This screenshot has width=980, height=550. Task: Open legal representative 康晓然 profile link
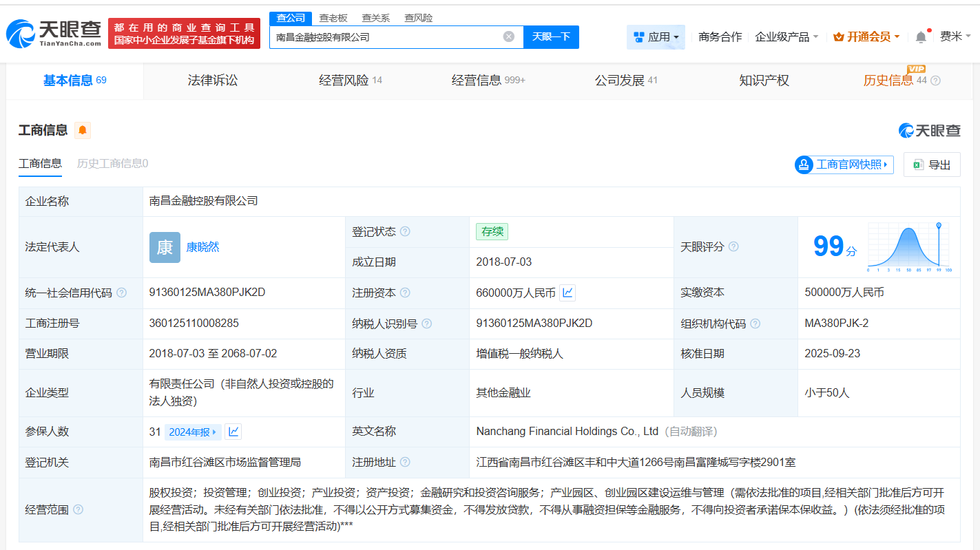(202, 246)
